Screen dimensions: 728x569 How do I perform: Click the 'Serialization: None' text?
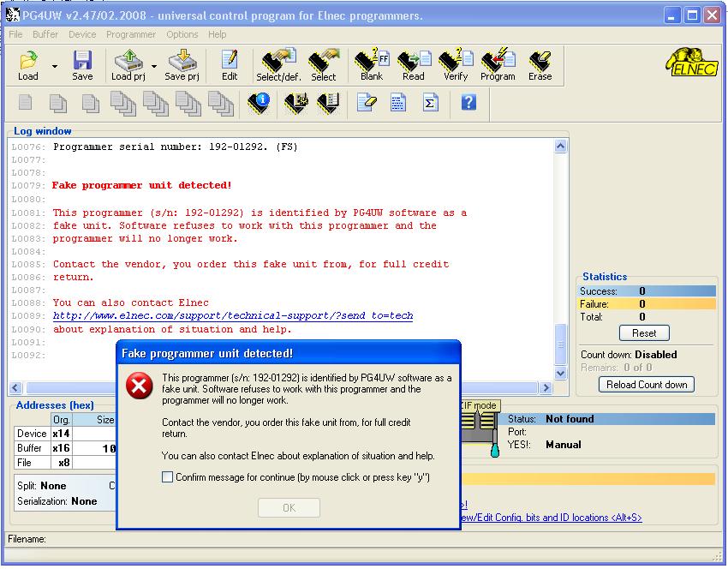[x=57, y=501]
